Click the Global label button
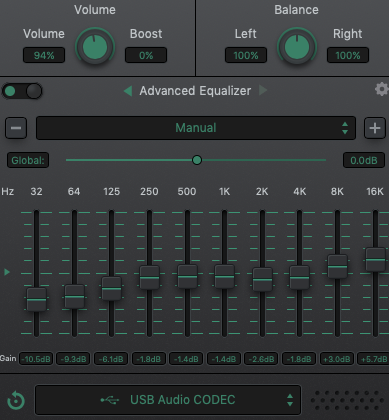Screen dimensions: 389x420 tap(28, 160)
